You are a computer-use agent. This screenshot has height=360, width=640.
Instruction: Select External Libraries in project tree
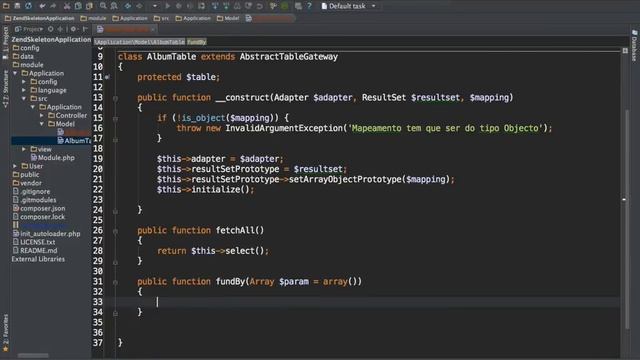pyautogui.click(x=38, y=259)
